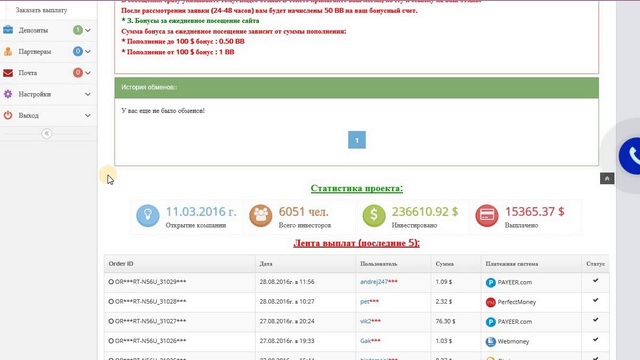Select the Выход menu item
The image size is (640, 360).
click(x=48, y=116)
